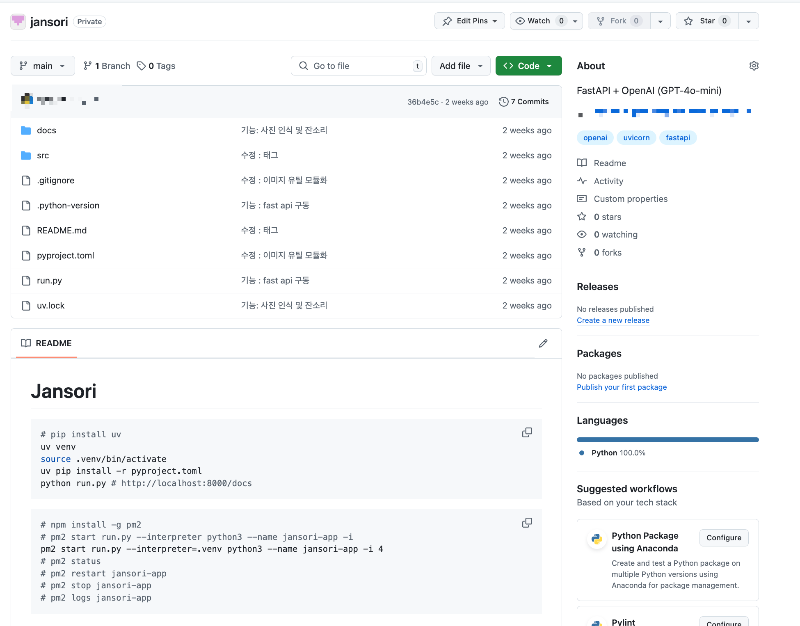Fork the repository
This screenshot has height=626, width=800.
(619, 21)
